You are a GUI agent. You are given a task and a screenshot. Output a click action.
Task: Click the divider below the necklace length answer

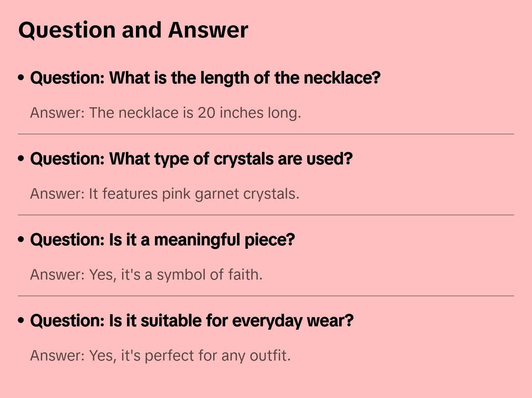[x=266, y=134]
